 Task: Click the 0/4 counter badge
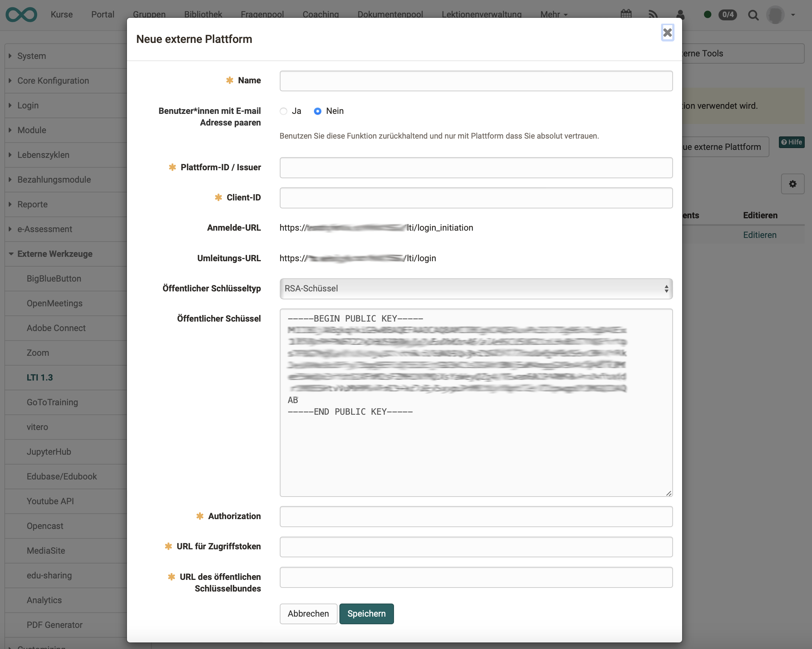pos(728,15)
